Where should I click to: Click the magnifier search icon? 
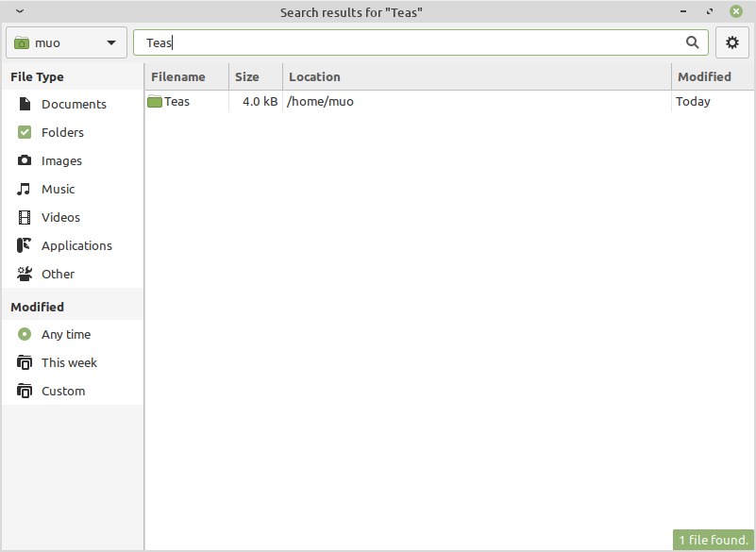693,42
